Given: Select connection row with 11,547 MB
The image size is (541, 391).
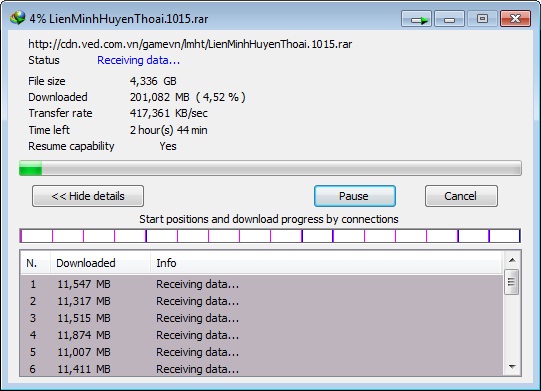Looking at the screenshot, I should point(261,284).
